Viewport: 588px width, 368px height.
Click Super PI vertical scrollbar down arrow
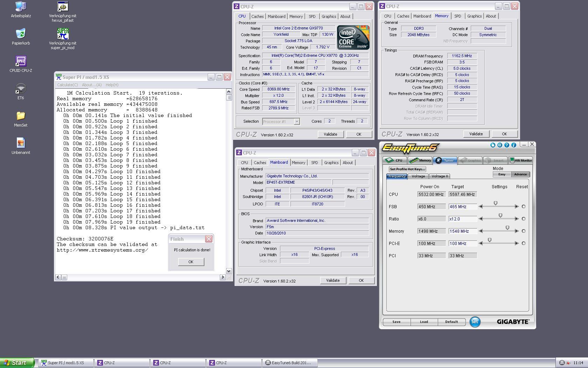229,271
